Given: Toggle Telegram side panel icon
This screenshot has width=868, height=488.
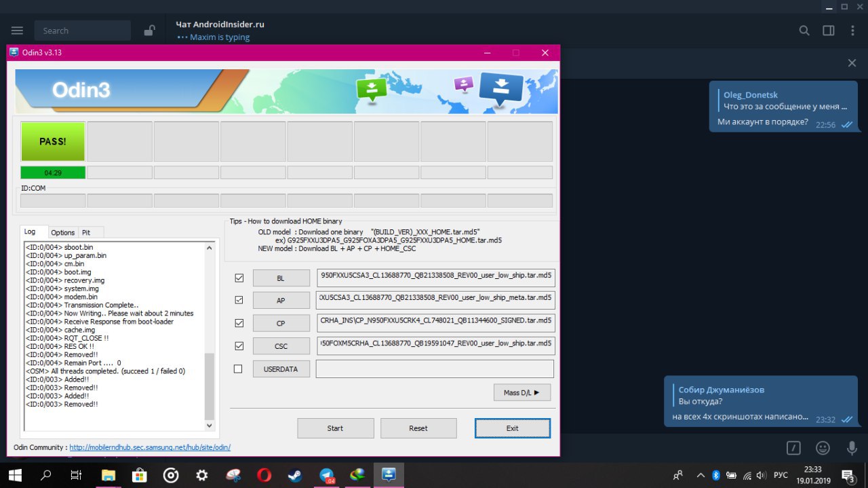Looking at the screenshot, I should 829,31.
